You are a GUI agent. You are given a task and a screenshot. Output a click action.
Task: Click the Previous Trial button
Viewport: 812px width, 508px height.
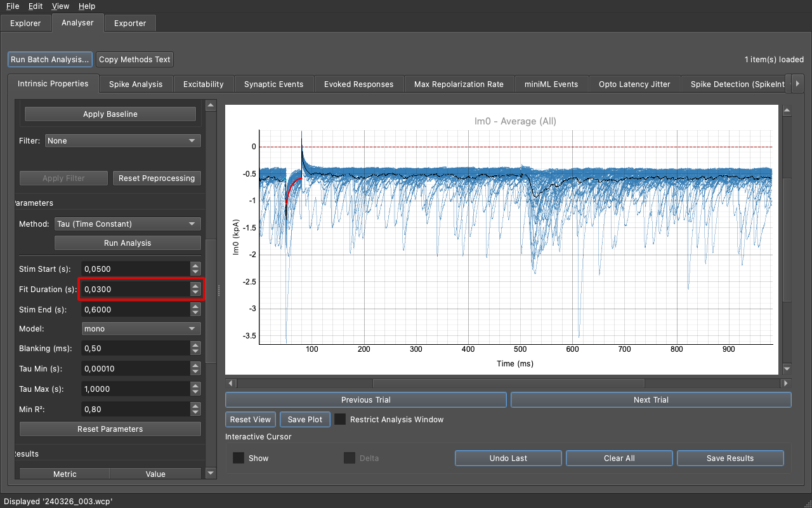(366, 400)
